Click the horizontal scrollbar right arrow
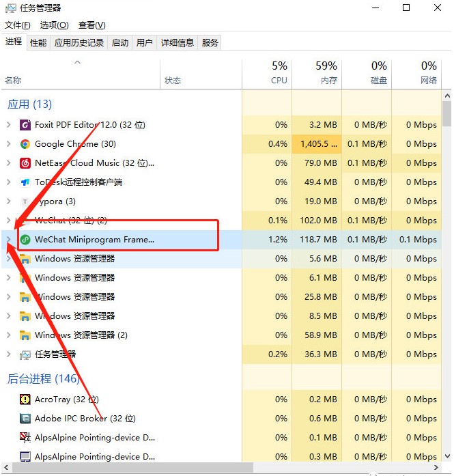 436,467
